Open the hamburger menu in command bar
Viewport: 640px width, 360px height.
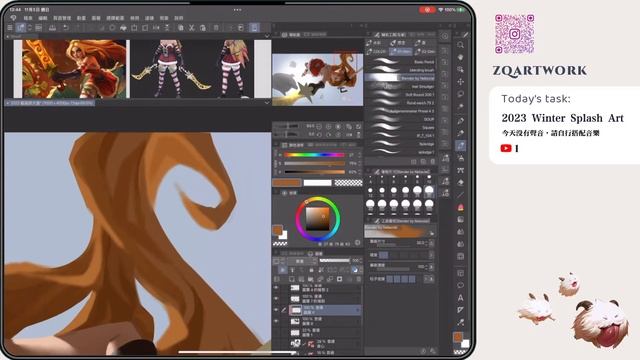click(10, 28)
